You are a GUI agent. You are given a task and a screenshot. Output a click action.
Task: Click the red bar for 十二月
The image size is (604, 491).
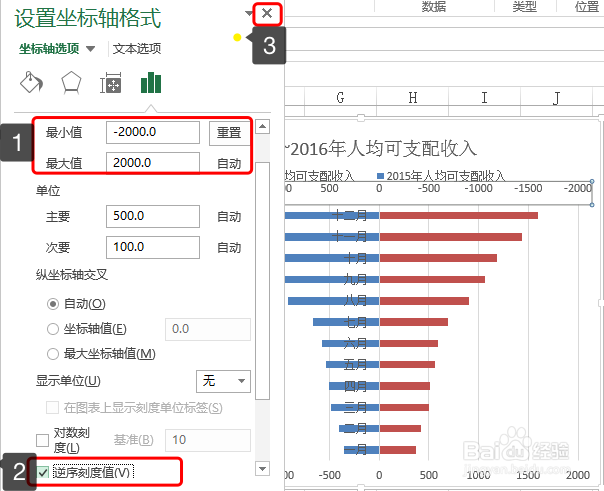pos(459,215)
